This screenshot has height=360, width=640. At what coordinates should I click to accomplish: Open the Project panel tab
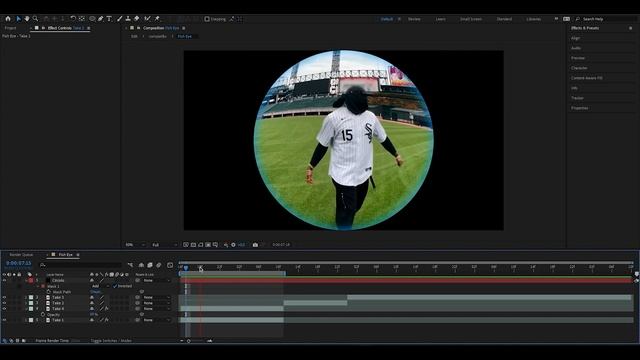[x=11, y=28]
